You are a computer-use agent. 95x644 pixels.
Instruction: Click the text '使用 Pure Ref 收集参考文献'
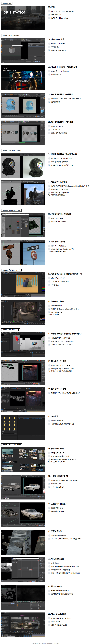click(x=60, y=456)
